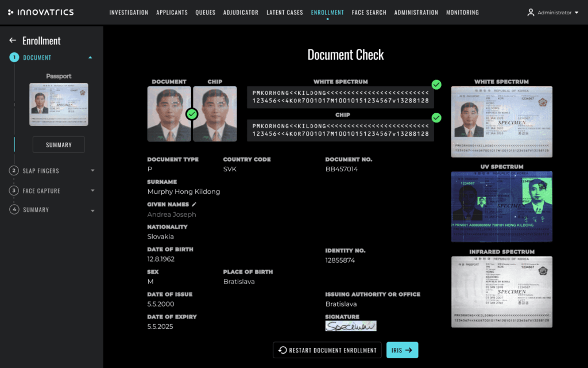Viewport: 588px width, 368px height.
Task: Click the Chip MRZ green checkmark
Action: (436, 118)
